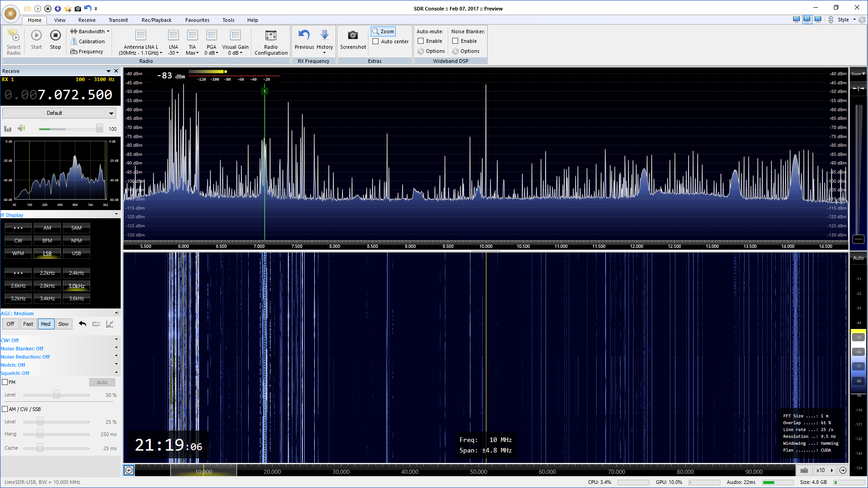Tick the FM squelch checkbox

coord(5,382)
